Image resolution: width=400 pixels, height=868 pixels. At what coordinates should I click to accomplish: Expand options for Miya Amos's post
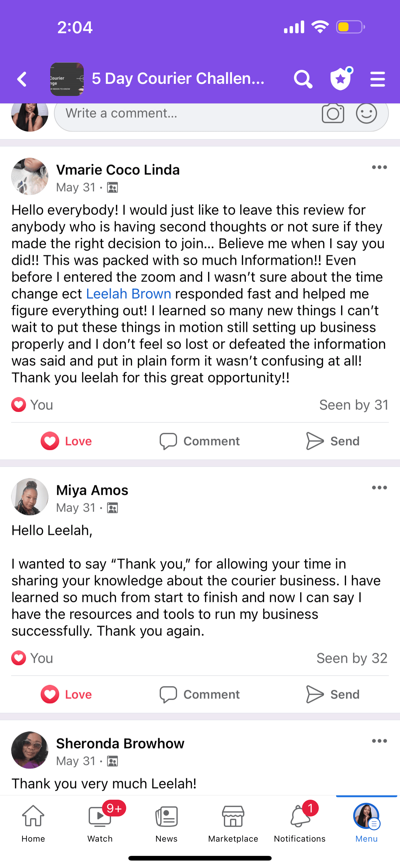[380, 488]
